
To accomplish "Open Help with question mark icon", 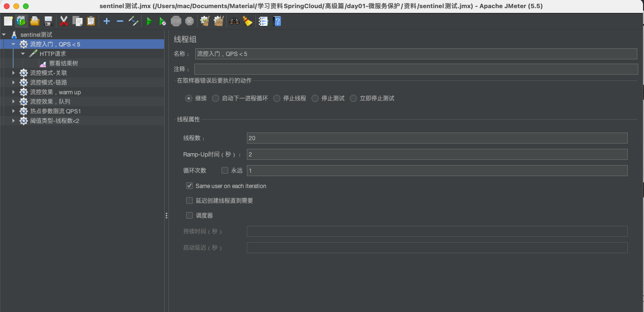I will coord(277,21).
